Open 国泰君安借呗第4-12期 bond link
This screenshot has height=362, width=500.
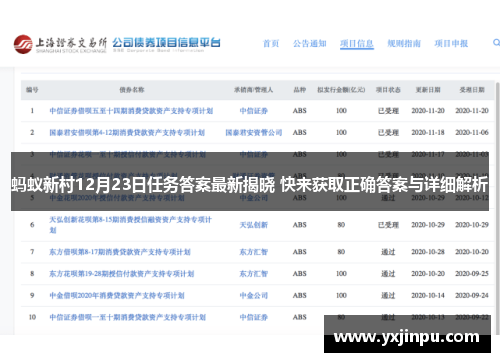[127, 133]
